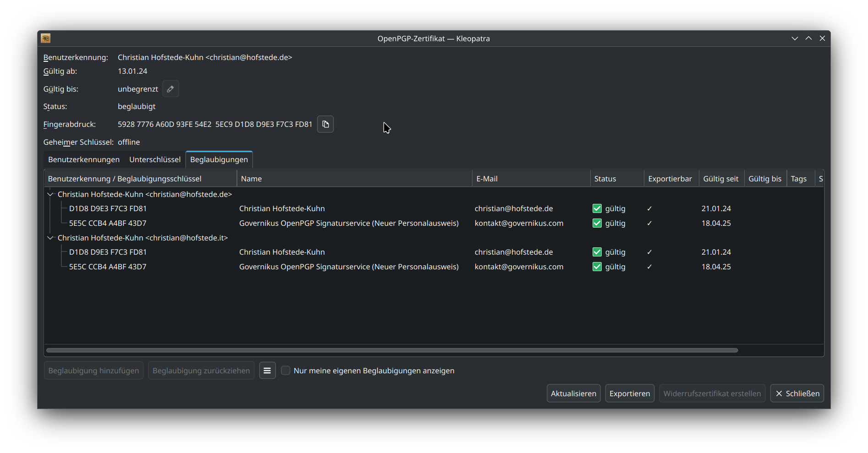
Task: Click the Aktualisieren button
Action: [573, 393]
